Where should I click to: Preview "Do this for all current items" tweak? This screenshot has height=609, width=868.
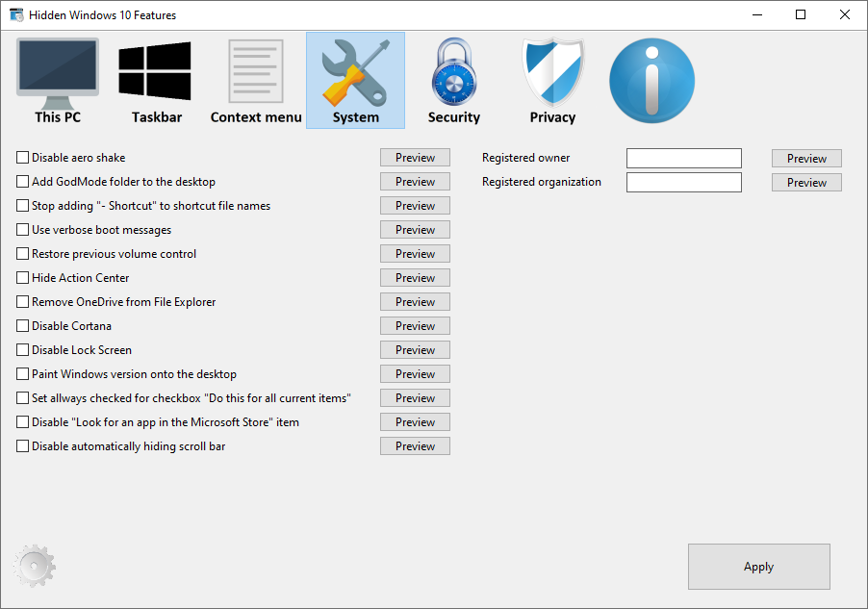415,398
